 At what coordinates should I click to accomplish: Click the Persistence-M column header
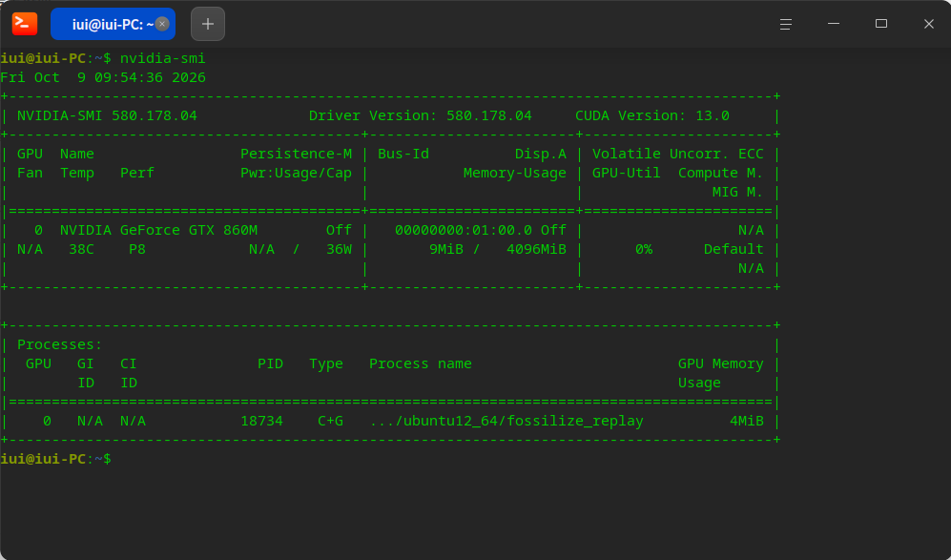tap(296, 155)
